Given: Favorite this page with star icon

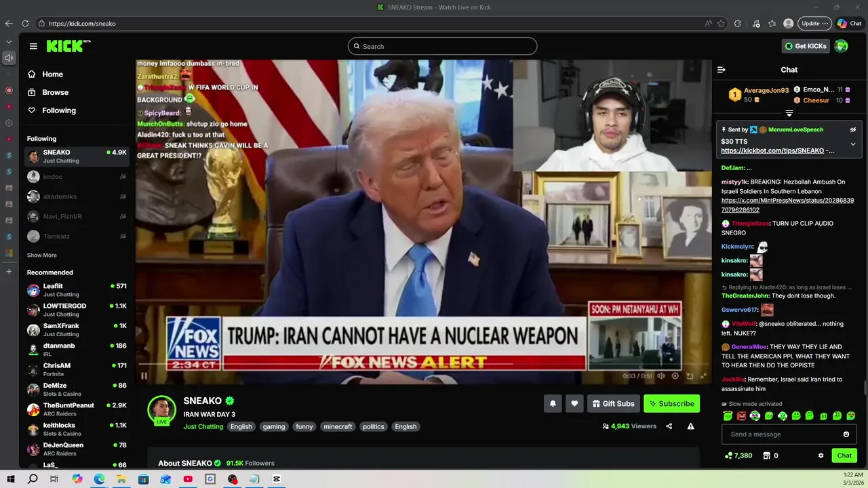Looking at the screenshot, I should pyautogui.click(x=721, y=23).
